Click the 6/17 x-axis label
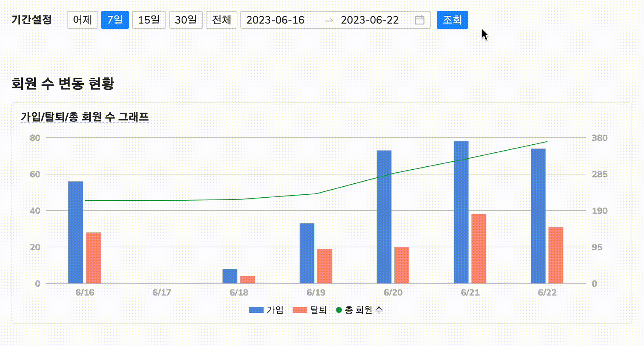Viewport: 644px width, 346px height. [x=162, y=293]
